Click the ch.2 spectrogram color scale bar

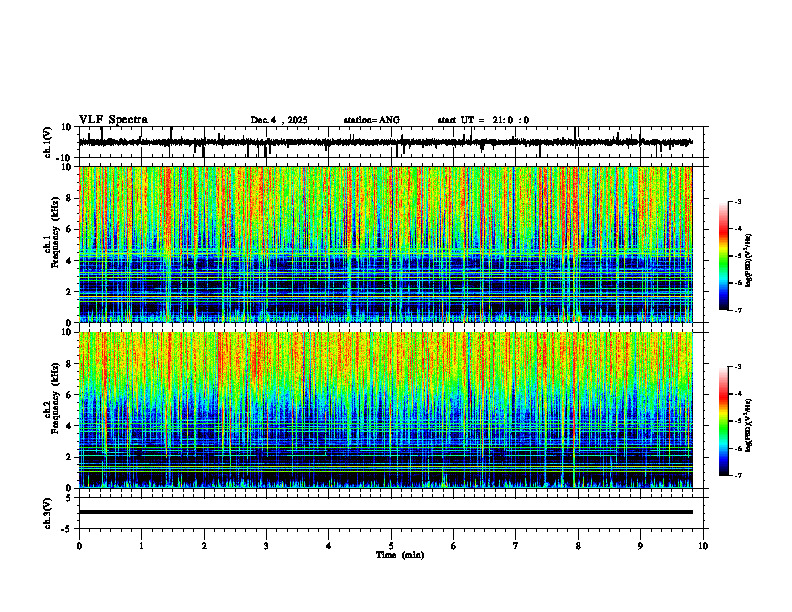coord(723,421)
